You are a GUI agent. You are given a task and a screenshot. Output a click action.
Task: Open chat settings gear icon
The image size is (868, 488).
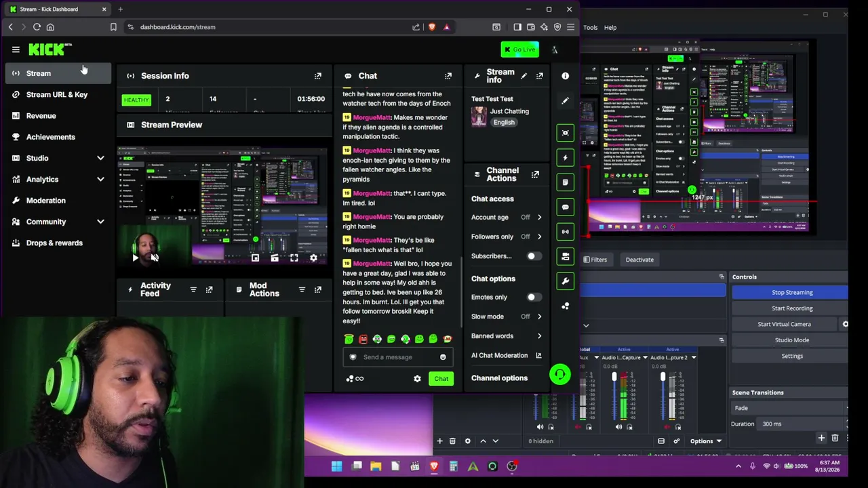coord(418,379)
